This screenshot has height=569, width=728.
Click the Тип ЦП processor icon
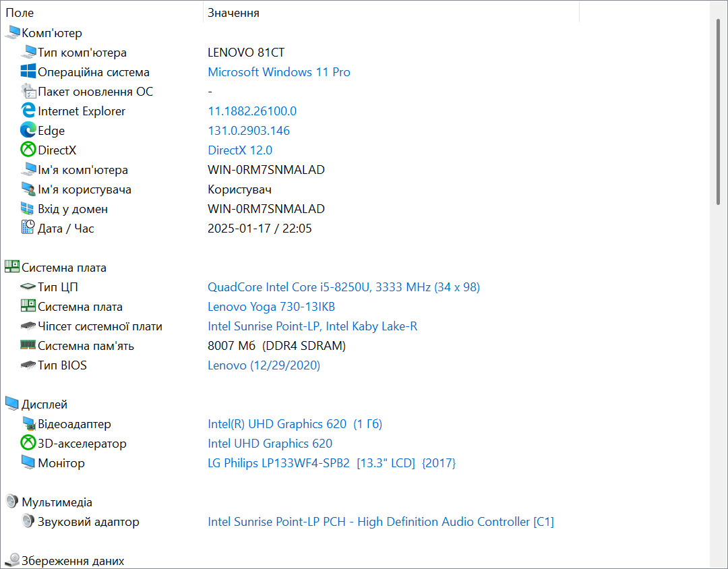coord(28,287)
